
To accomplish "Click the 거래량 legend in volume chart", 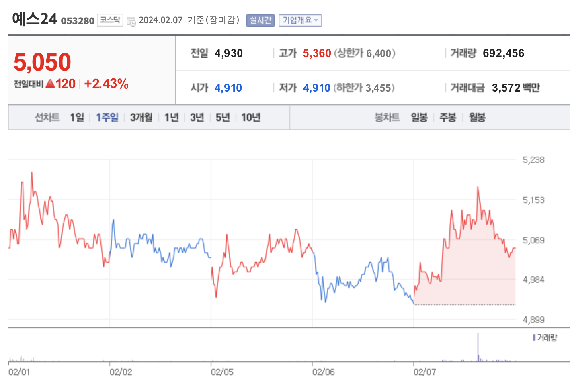I will click(545, 338).
